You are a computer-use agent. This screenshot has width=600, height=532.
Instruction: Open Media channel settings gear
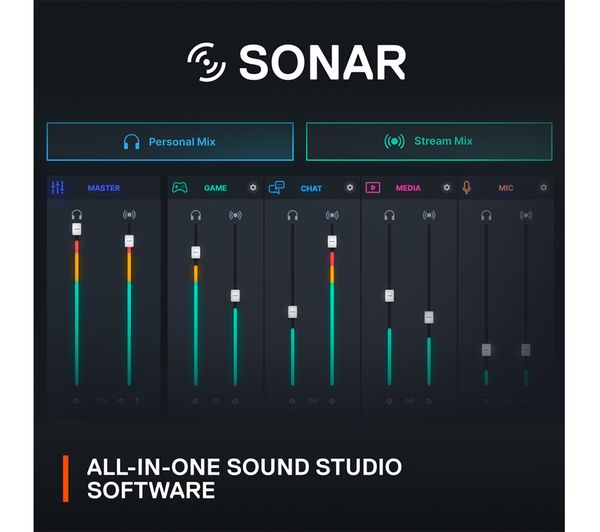(446, 187)
